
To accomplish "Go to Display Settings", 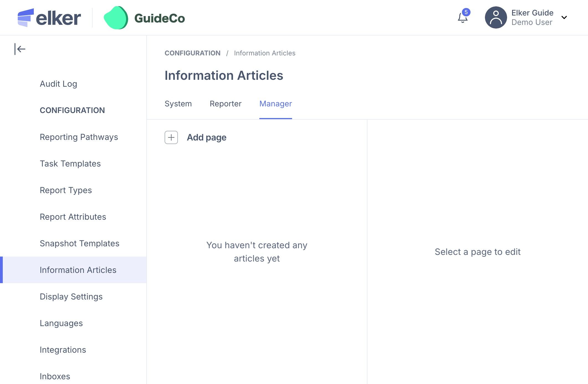I will 71,296.
